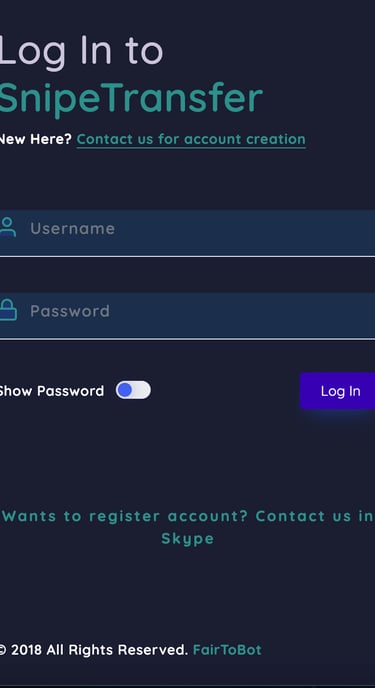This screenshot has height=688, width=375.
Task: Click the purple Log In button
Action: pyautogui.click(x=338, y=391)
